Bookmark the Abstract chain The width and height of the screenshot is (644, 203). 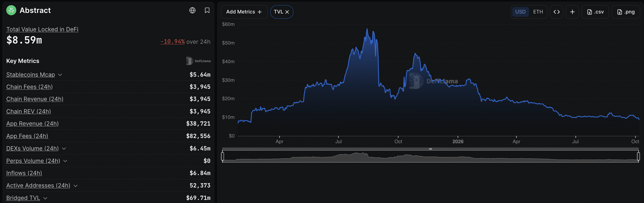pyautogui.click(x=207, y=10)
